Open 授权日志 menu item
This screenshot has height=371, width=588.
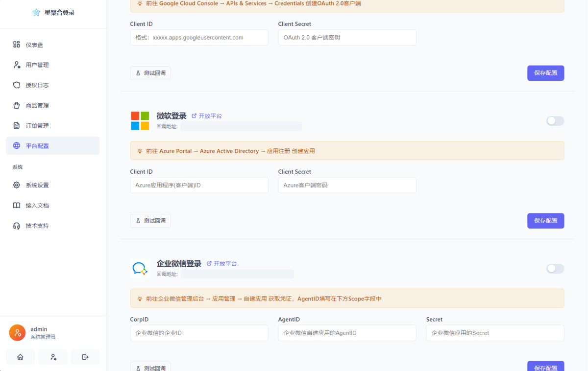tap(53, 85)
